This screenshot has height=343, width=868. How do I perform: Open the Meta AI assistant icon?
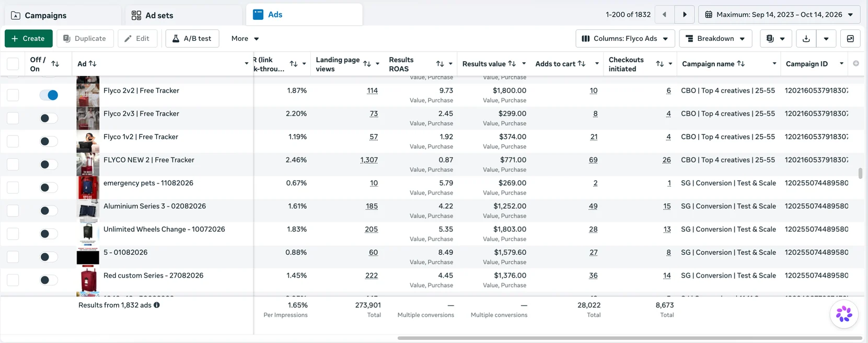point(844,314)
